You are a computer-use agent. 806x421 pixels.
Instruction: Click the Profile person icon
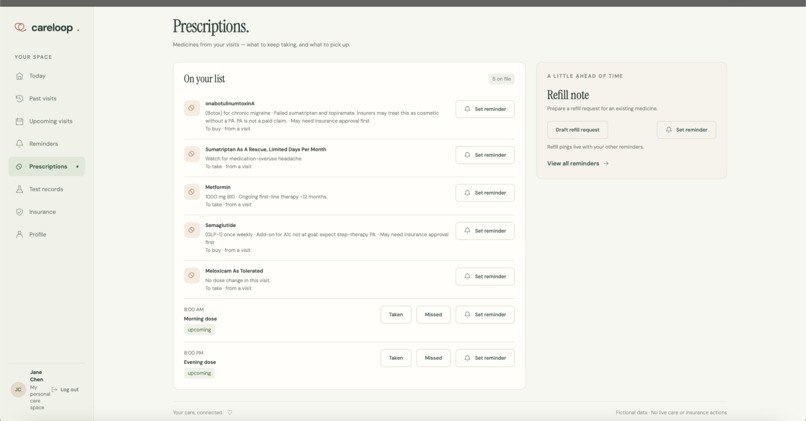20,234
